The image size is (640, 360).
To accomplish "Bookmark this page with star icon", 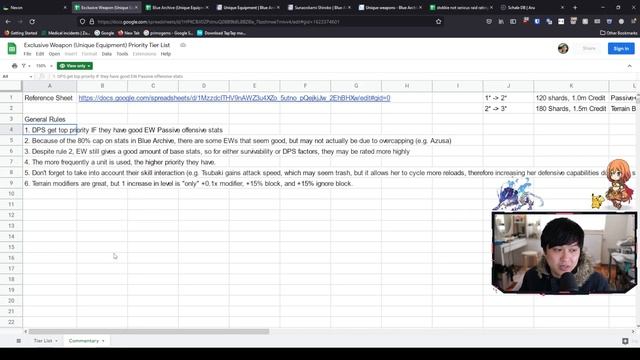I will 438,22.
